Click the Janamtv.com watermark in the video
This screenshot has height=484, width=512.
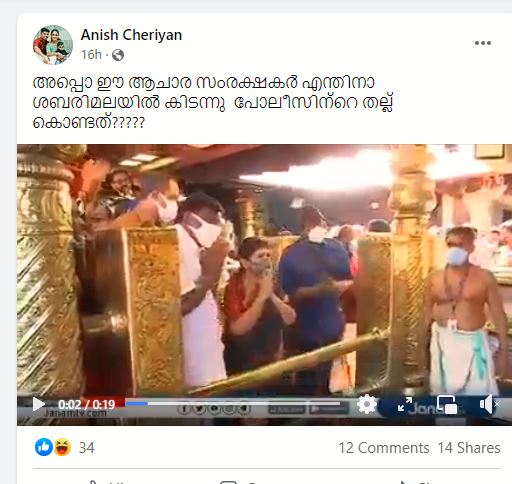[75, 413]
